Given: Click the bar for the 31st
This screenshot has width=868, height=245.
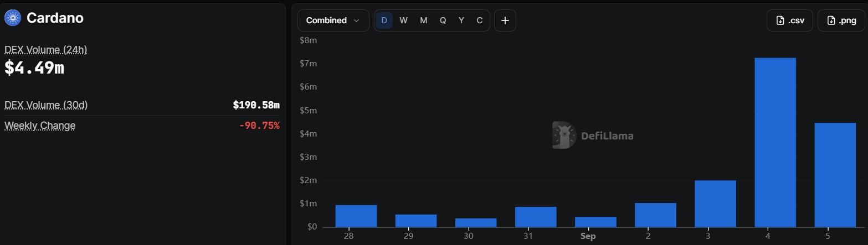Looking at the screenshot, I should coord(536,217).
